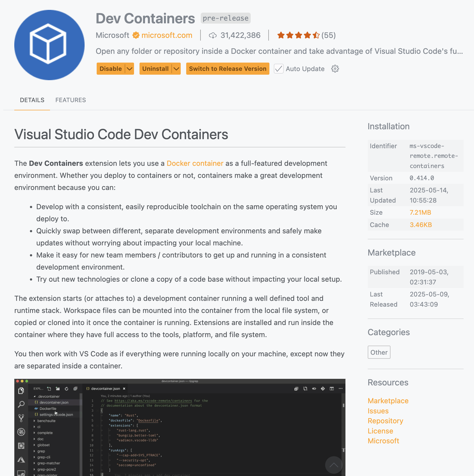Click the version value 0.414.0
This screenshot has height=476, width=474.
[x=422, y=178]
